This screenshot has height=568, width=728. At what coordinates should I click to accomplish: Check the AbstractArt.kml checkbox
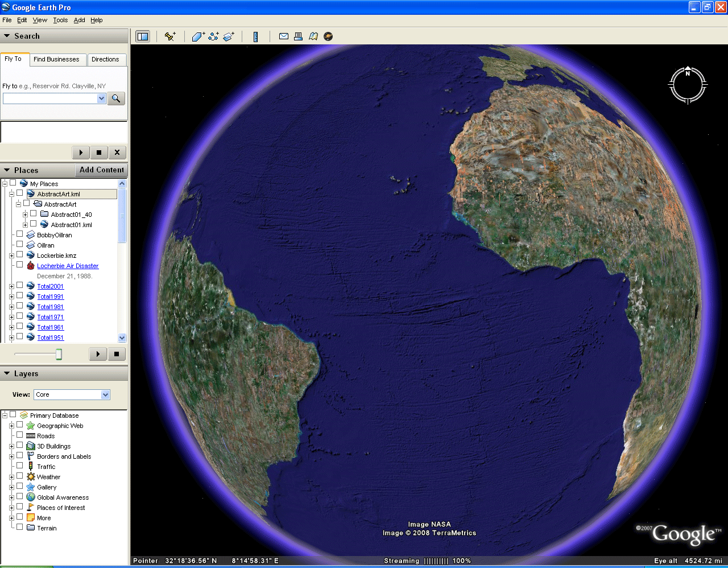pyautogui.click(x=20, y=194)
